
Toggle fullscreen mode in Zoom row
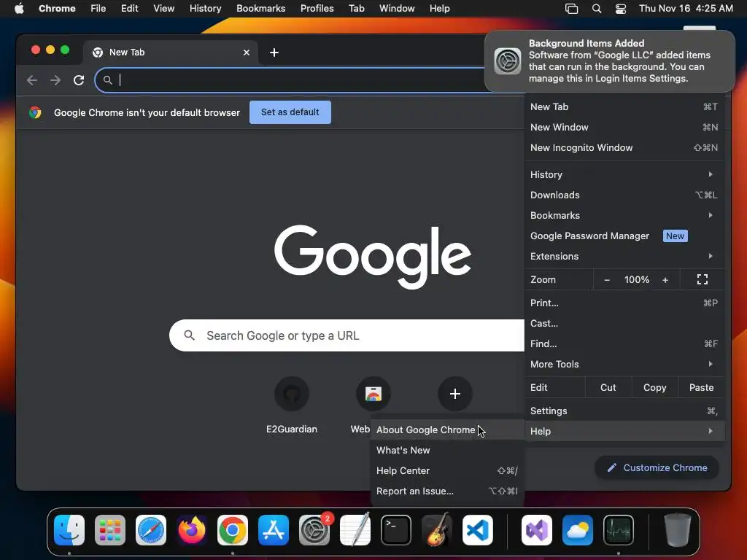coord(703,279)
